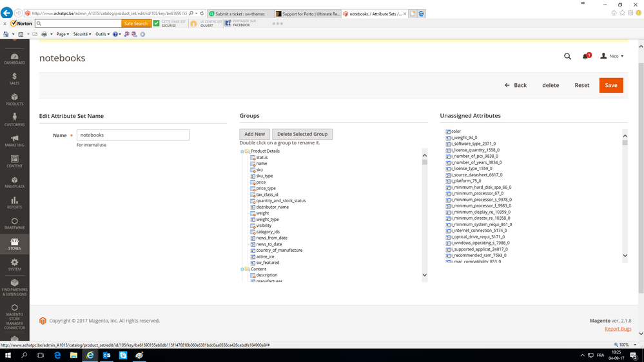Select distributor_name attribute in Groups
Screen dimensions: 644x362
[272, 207]
